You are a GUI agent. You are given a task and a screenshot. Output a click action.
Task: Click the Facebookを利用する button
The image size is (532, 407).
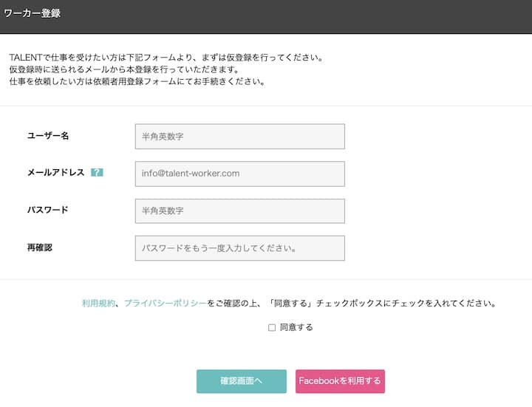340,381
